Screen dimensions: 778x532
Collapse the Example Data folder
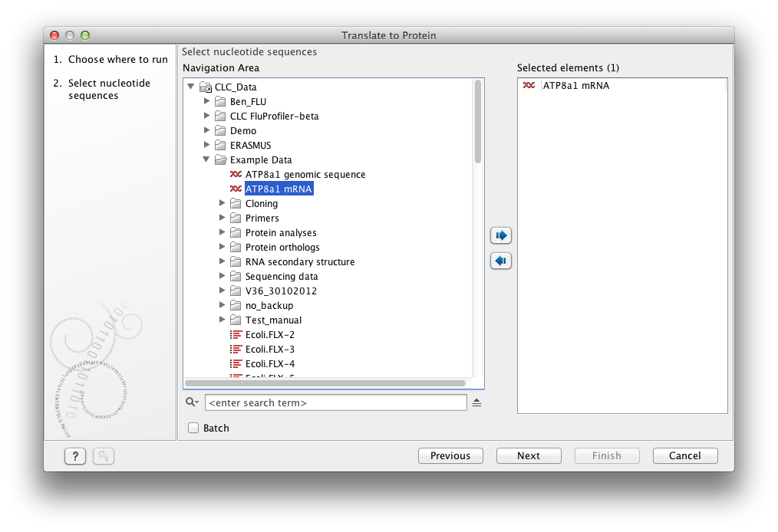[x=206, y=160]
